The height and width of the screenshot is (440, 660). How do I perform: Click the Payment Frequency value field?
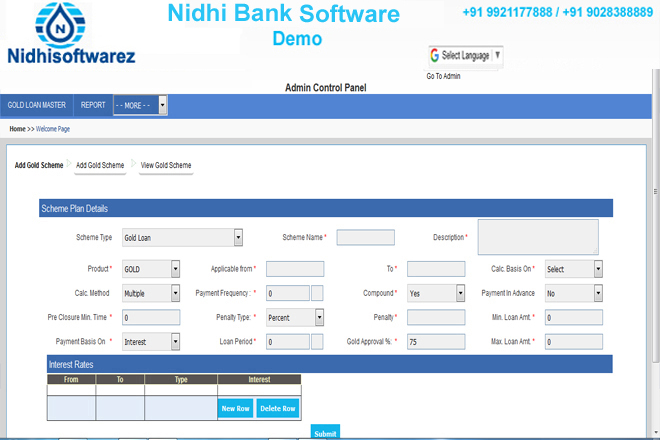[288, 293]
